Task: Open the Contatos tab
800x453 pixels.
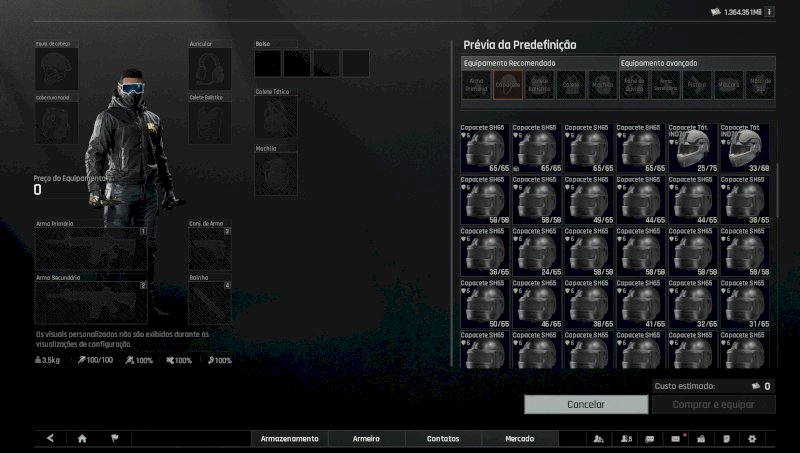Action: tap(443, 438)
